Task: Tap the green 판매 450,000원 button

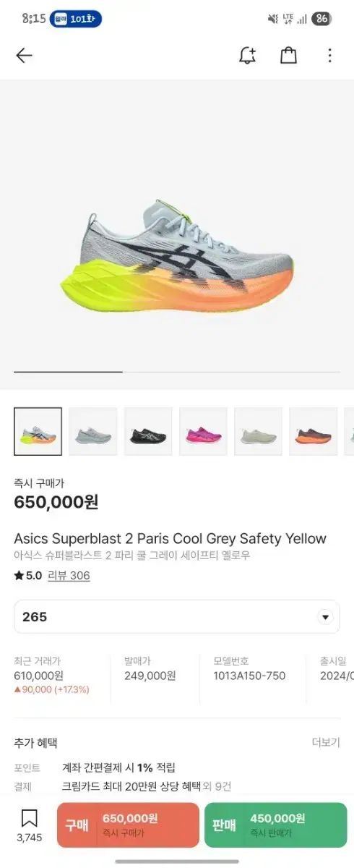Action: [x=275, y=825]
